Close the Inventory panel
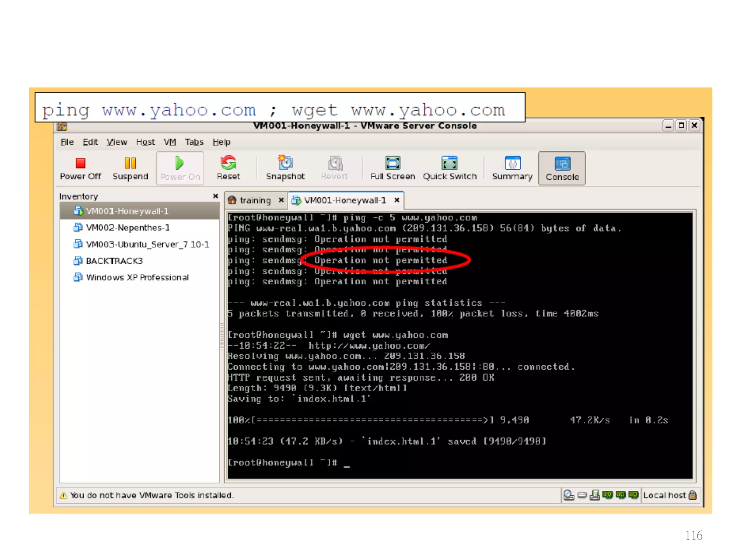The image size is (747, 560). [215, 196]
